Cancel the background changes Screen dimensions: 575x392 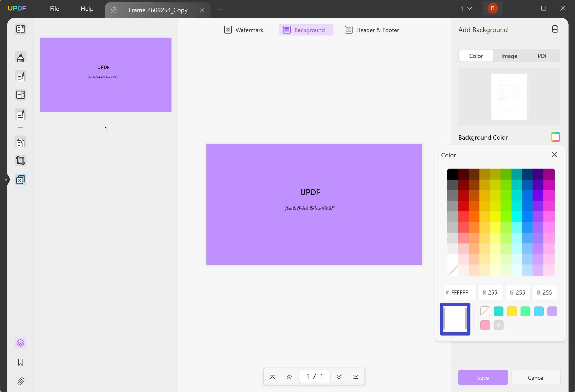536,378
